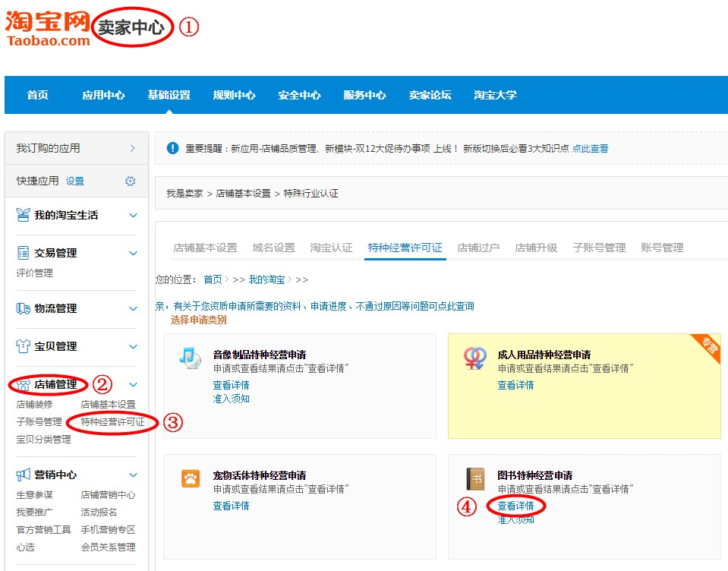
Task: Click 我的淘宝生活 plant icon
Action: [23, 215]
